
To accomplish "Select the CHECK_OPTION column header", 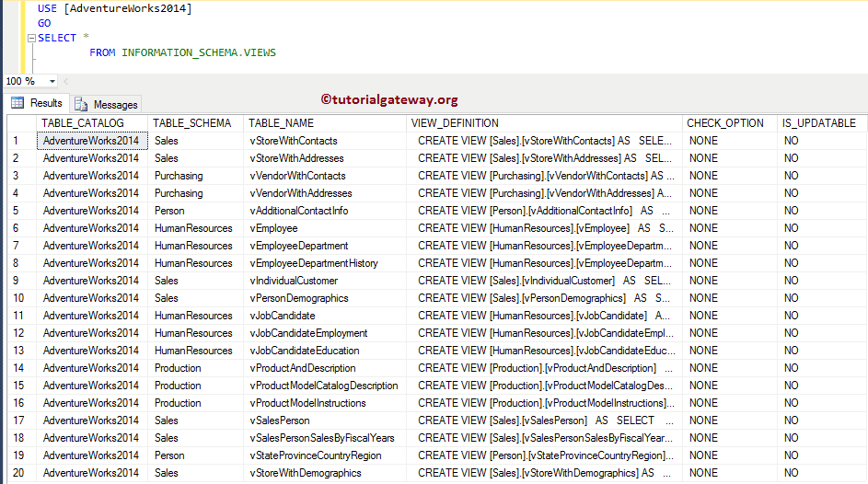I will tap(730, 122).
